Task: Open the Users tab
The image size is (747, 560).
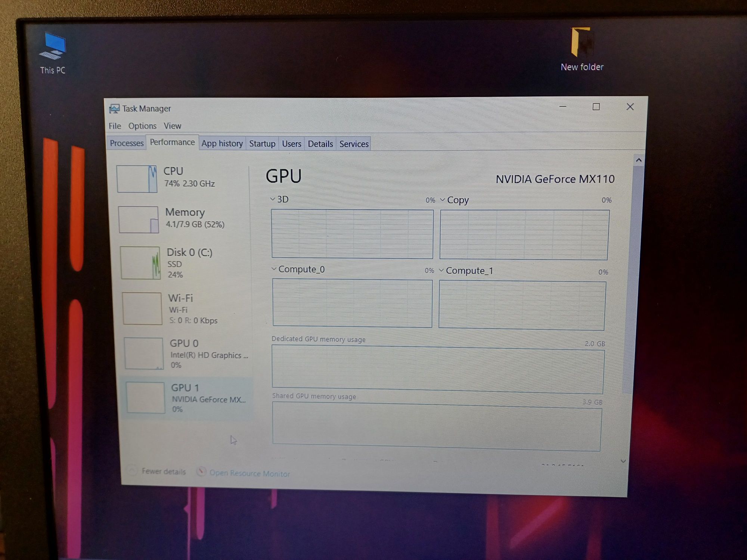Action: point(291,144)
